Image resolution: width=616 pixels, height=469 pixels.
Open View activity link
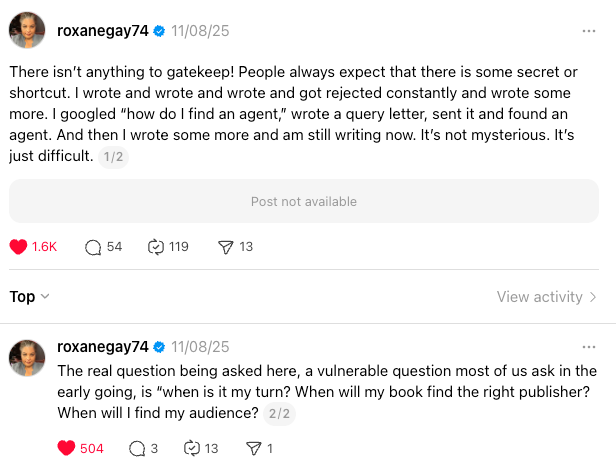pos(547,296)
